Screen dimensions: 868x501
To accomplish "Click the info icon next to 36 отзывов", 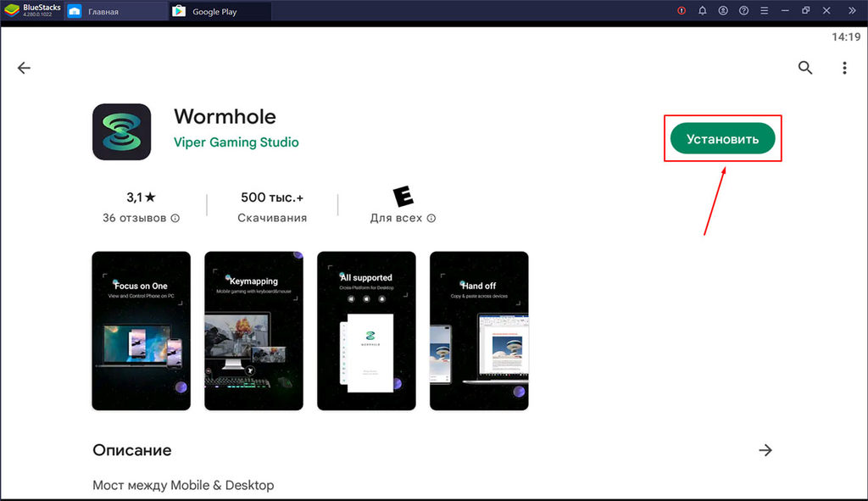I will pos(175,218).
